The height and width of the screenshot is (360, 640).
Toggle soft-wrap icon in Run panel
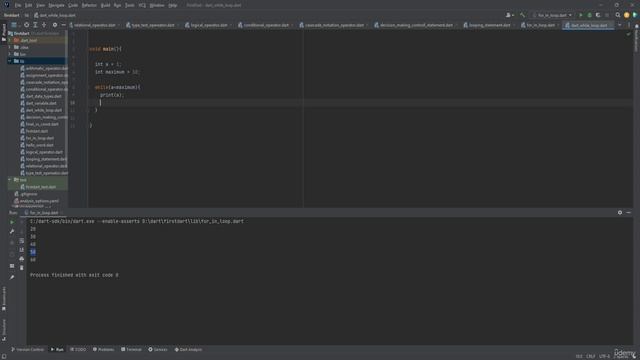pos(22,240)
